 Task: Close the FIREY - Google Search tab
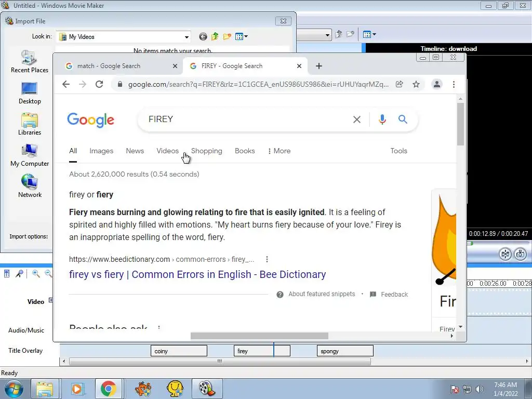click(x=299, y=66)
